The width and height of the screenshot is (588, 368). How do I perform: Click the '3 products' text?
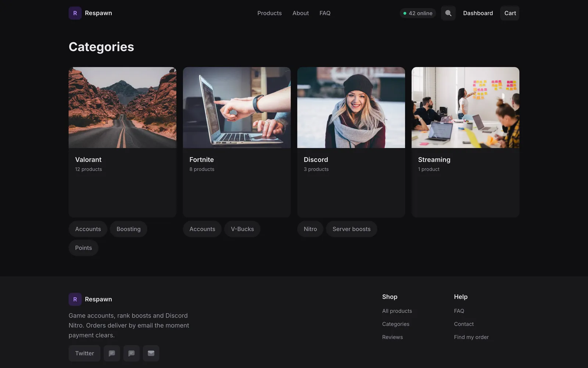click(x=316, y=169)
